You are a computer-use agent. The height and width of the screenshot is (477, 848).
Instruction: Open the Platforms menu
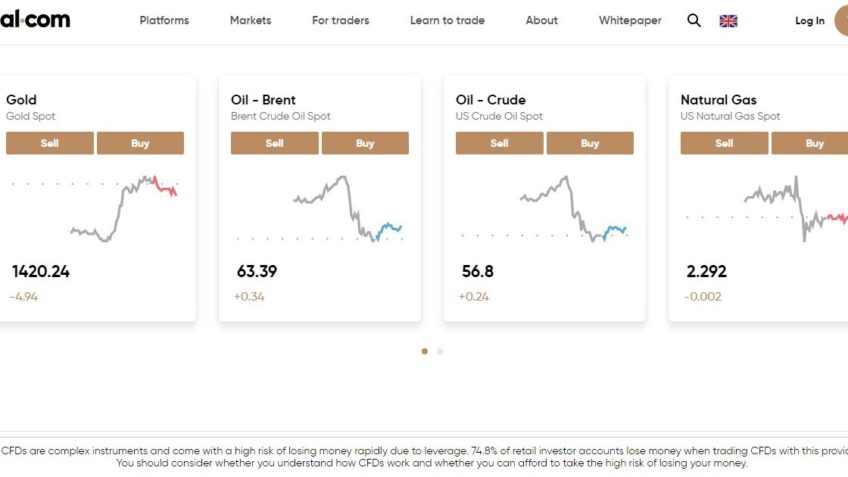click(164, 20)
